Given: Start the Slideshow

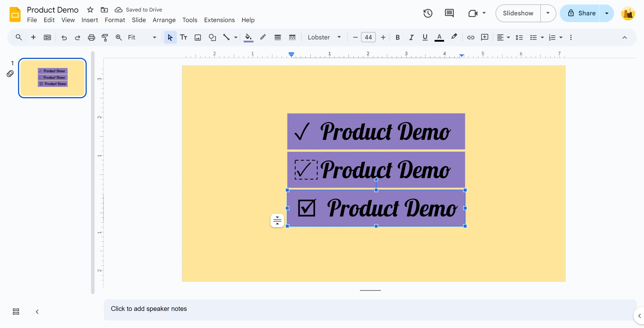Looking at the screenshot, I should [x=518, y=13].
